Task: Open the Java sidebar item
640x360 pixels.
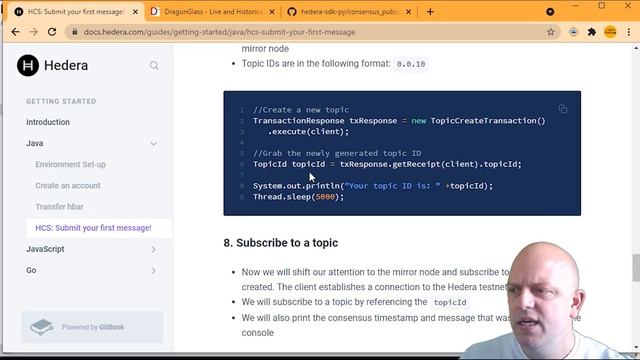Action: tap(35, 143)
